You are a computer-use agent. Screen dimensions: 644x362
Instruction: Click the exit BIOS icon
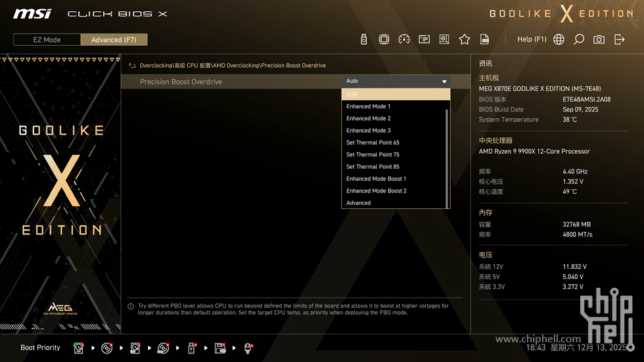pos(619,39)
